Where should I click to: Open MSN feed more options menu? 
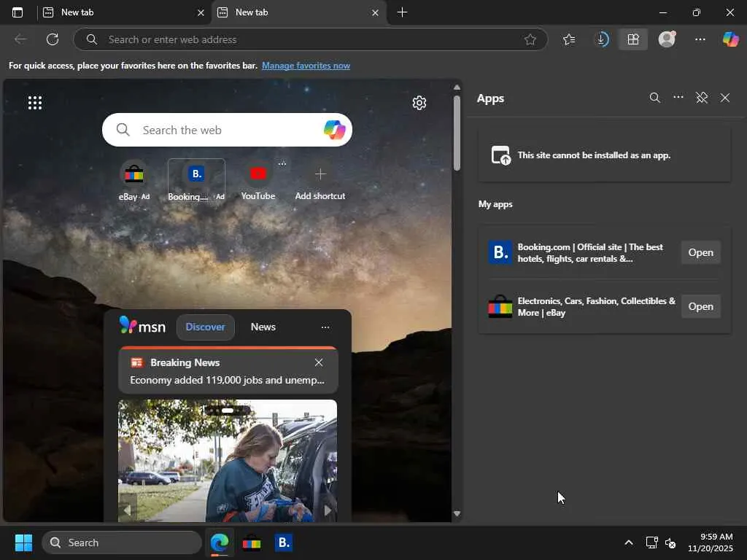pos(325,327)
